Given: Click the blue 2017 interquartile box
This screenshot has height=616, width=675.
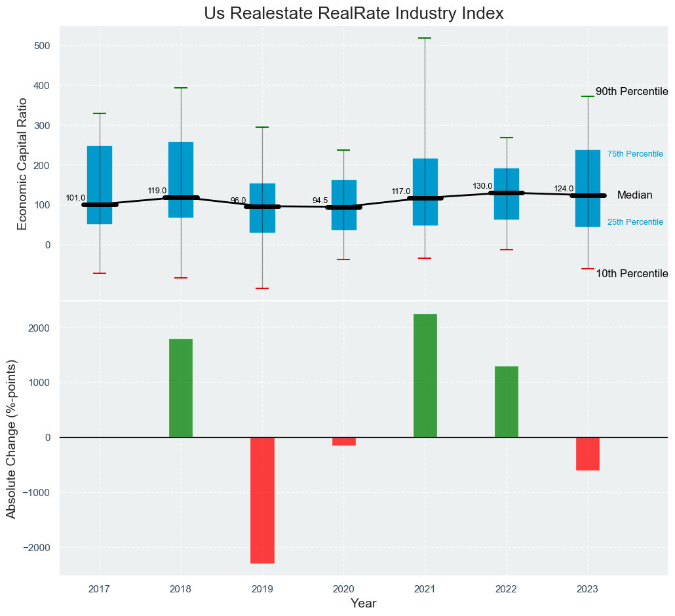Looking at the screenshot, I should (x=100, y=185).
